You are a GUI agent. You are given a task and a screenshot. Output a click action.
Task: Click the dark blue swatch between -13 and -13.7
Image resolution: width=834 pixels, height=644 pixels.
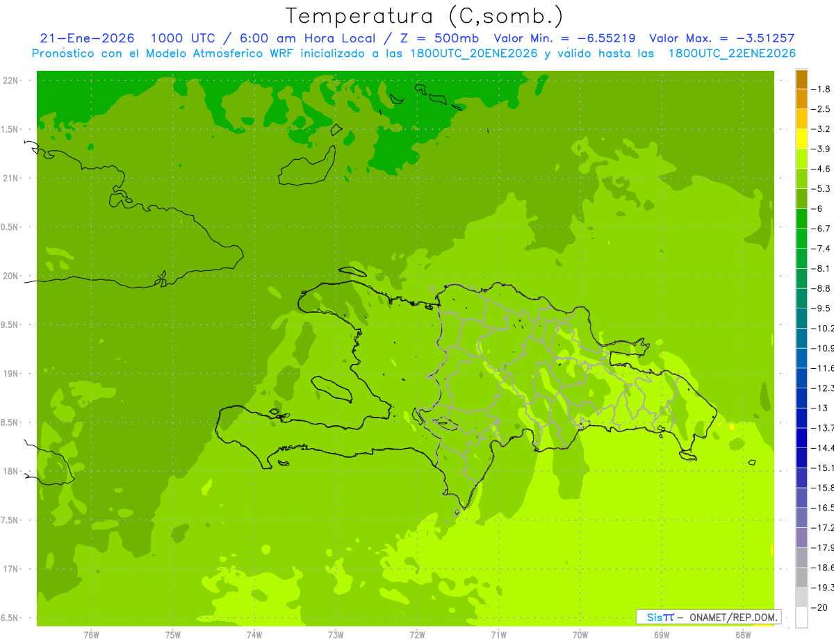coord(801,418)
